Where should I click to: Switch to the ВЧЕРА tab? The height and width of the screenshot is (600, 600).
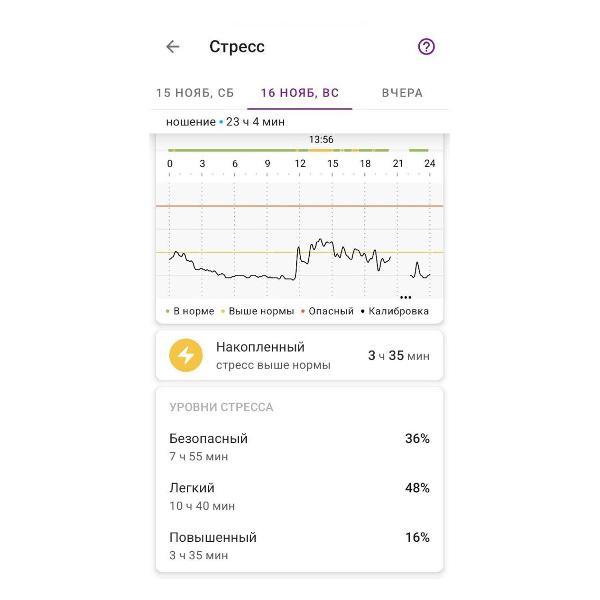[402, 93]
